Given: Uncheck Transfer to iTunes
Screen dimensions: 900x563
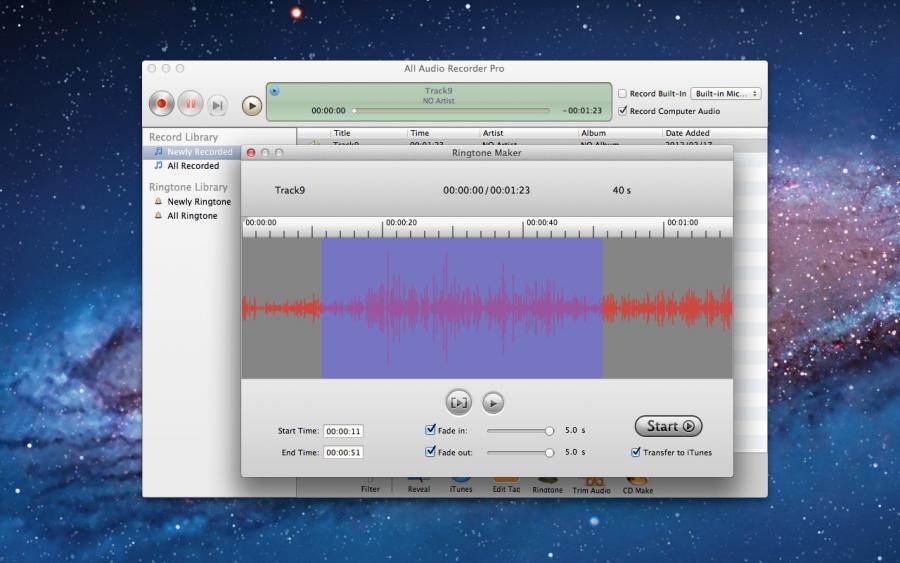Looking at the screenshot, I should coord(635,452).
